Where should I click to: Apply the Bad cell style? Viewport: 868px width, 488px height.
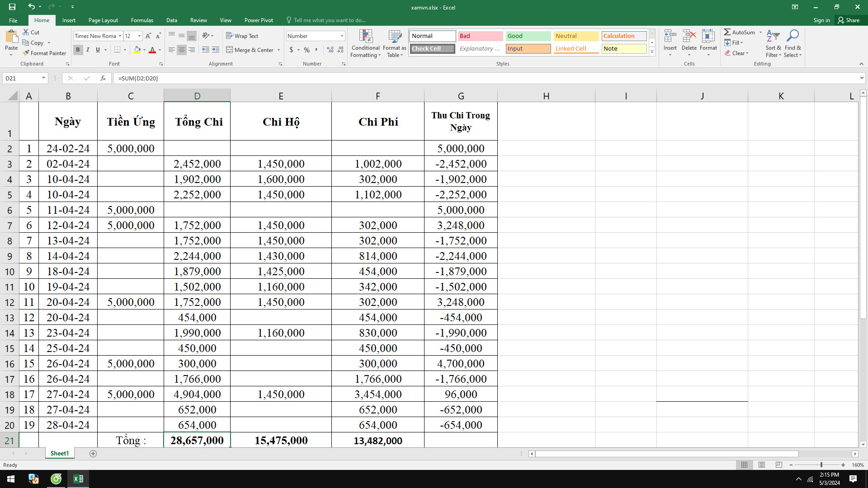(x=480, y=36)
